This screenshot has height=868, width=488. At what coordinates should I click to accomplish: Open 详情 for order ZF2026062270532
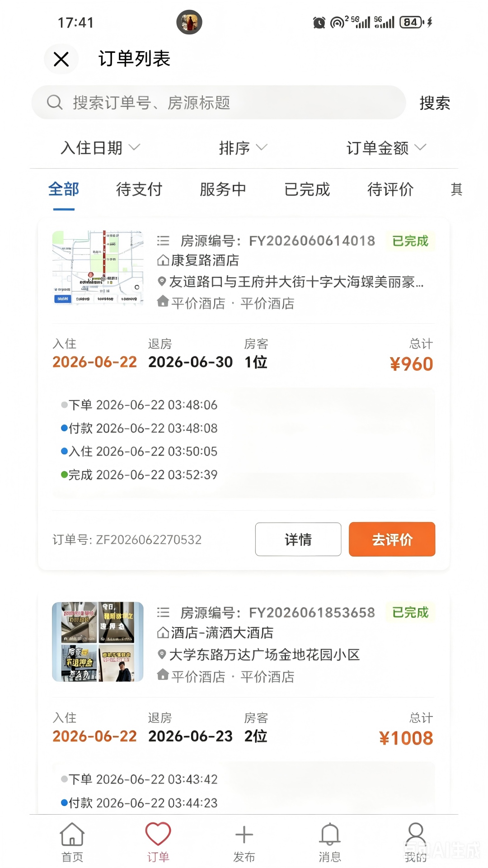tap(298, 539)
